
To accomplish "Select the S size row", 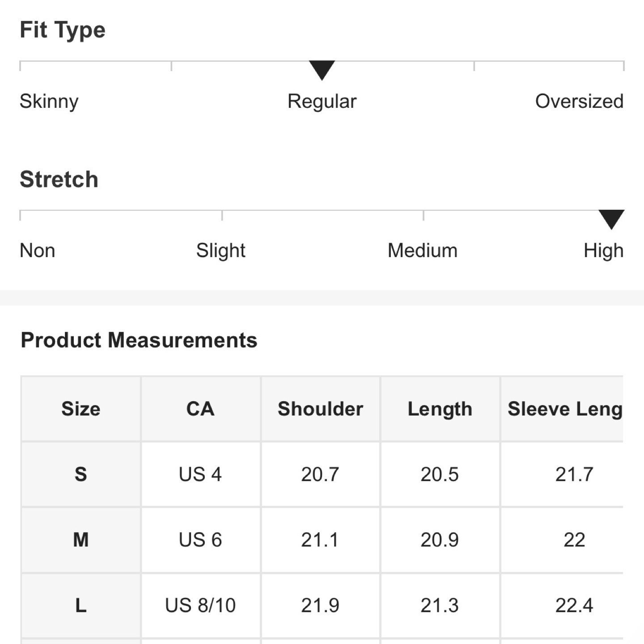I will pos(322,474).
